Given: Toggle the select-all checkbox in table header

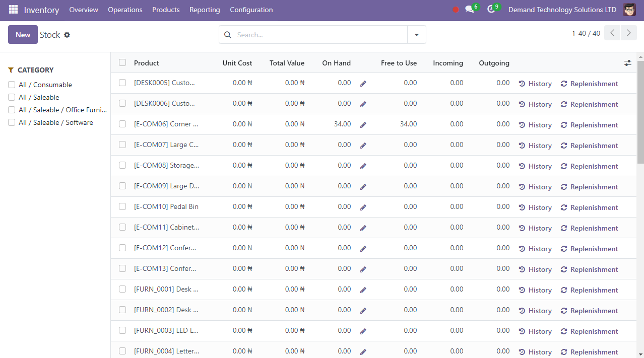Looking at the screenshot, I should [122, 62].
